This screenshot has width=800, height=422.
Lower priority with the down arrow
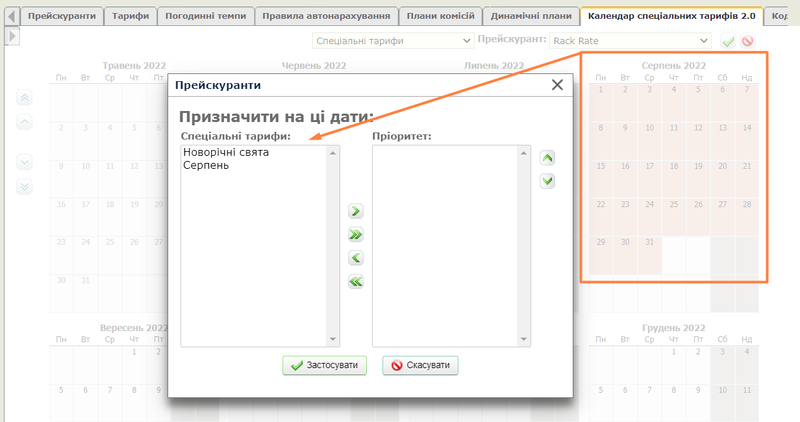click(x=547, y=181)
